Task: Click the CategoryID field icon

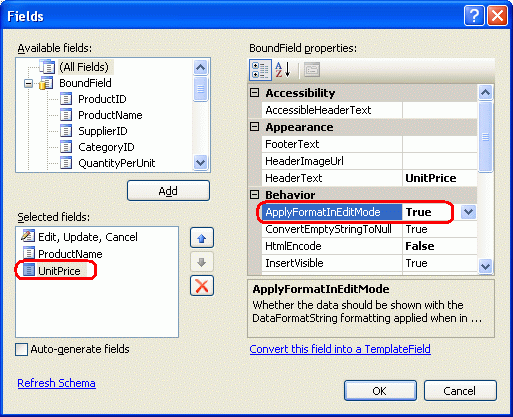Action: coord(66,147)
